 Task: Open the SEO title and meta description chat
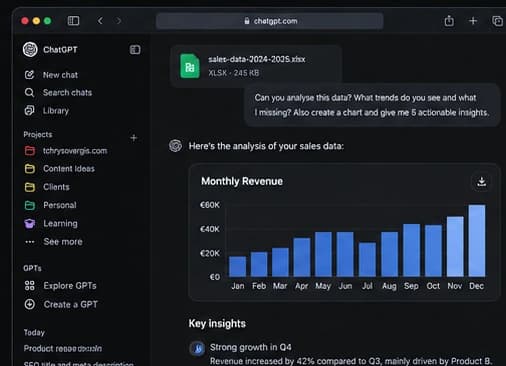[x=79, y=363]
